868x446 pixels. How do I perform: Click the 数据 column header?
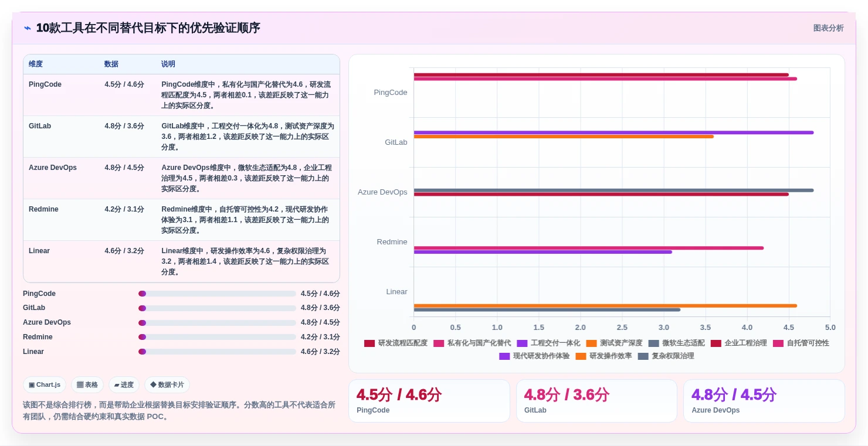[111, 64]
